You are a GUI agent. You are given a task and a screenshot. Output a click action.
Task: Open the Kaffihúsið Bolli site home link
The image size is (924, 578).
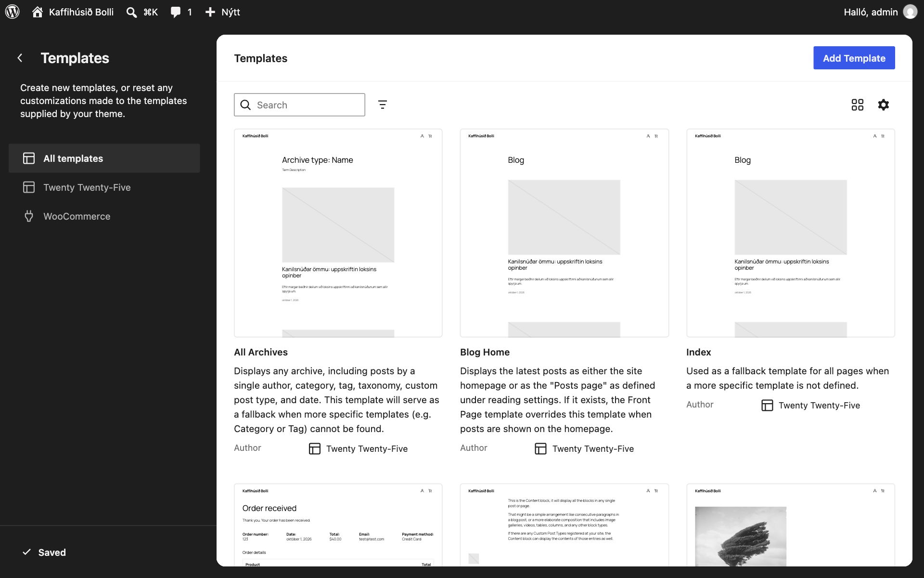[73, 12]
